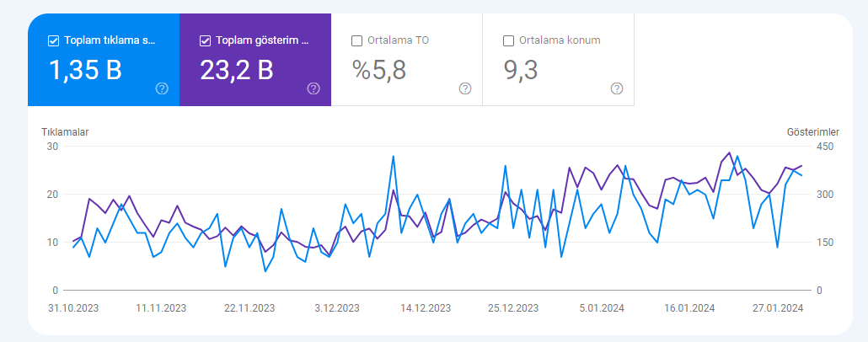Image resolution: width=868 pixels, height=342 pixels.
Task: Enable the Ortalama TO checkbox
Action: pyautogui.click(x=357, y=40)
